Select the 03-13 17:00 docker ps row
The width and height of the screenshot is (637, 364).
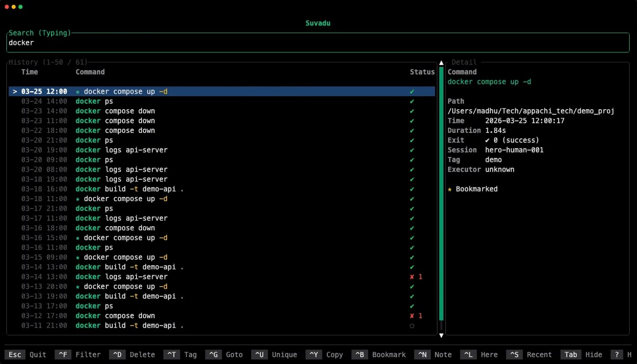tap(222, 306)
